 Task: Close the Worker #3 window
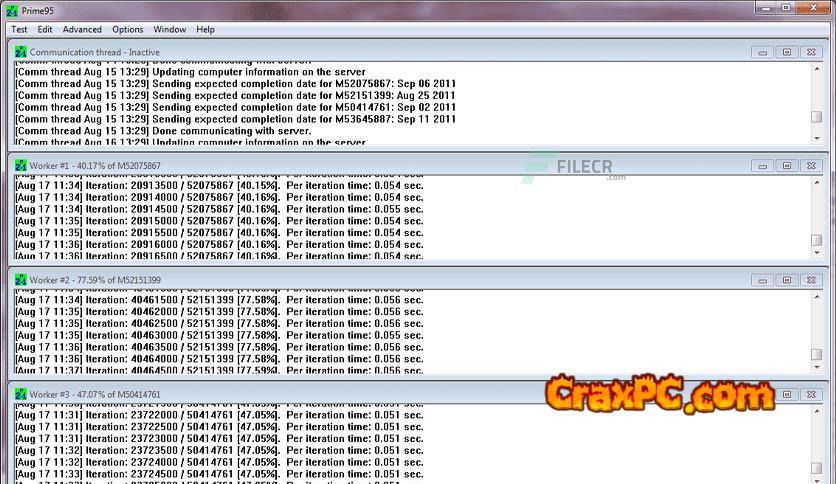point(811,394)
